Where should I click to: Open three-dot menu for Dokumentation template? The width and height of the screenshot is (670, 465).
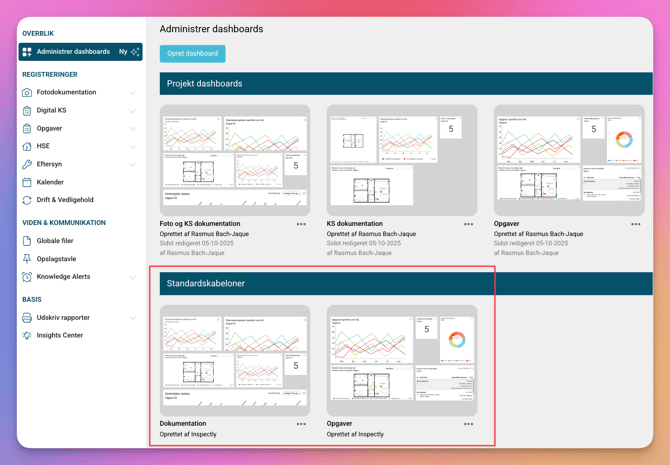click(301, 424)
